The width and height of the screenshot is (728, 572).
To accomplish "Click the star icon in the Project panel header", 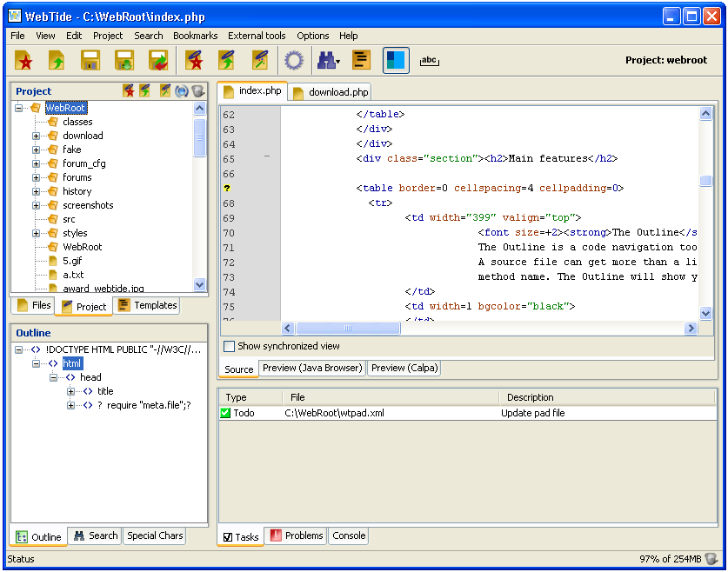I will point(129,90).
